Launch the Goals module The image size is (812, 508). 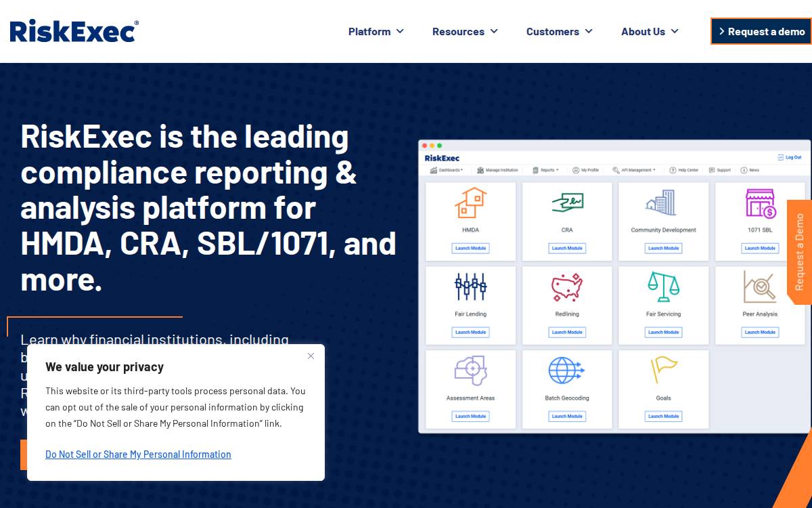point(663,417)
